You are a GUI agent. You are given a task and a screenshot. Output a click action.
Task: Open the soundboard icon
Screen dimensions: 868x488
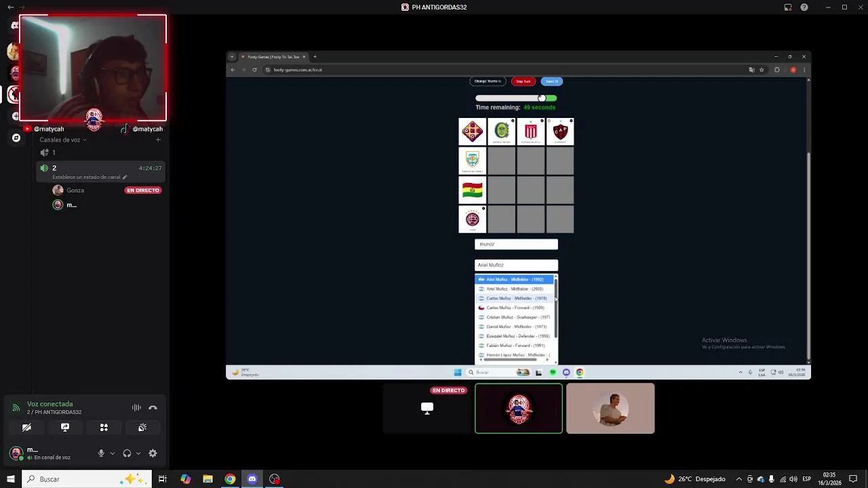tap(142, 428)
